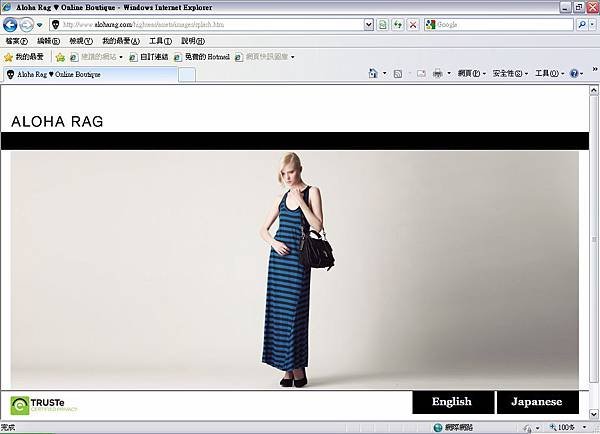Image resolution: width=600 pixels, height=434 pixels.
Task: Expand zoom level dropdown arrow in status bar
Action: click(584, 427)
